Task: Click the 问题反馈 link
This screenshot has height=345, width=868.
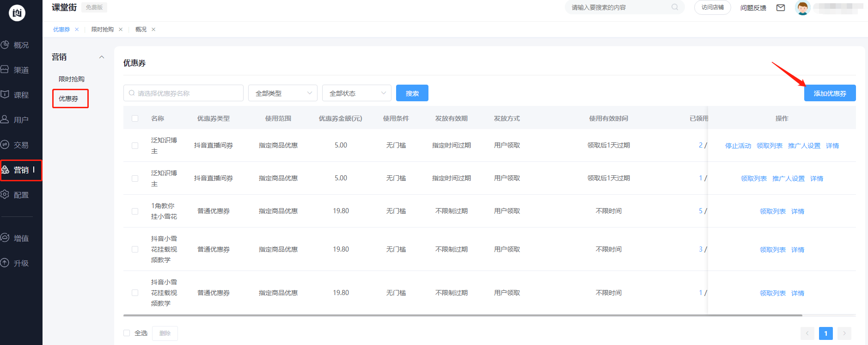Action: click(x=753, y=7)
